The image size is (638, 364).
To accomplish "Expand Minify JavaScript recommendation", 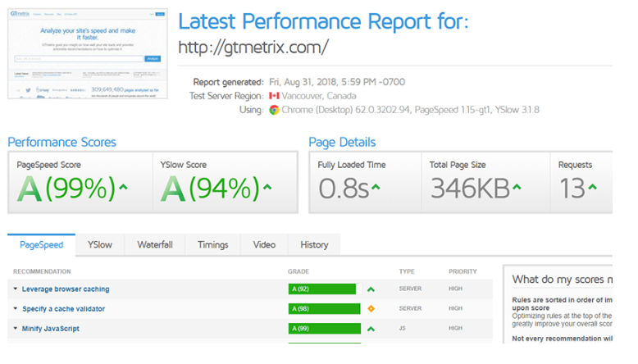I will 16,328.
